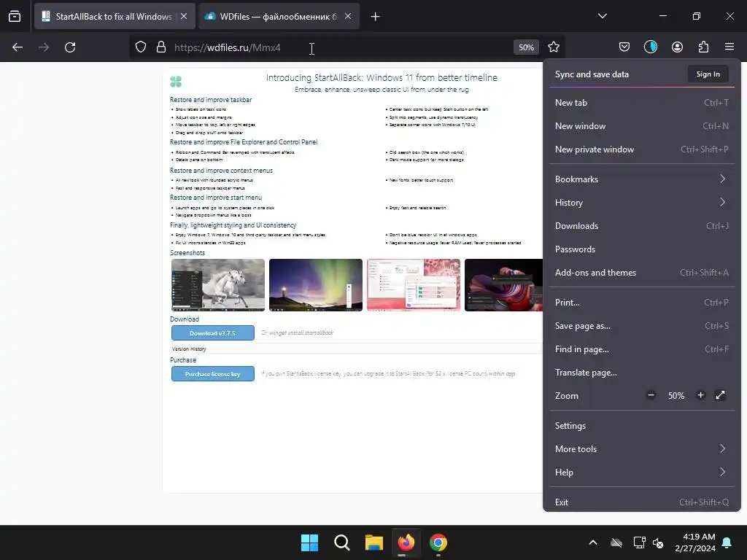Select New tab from the menu
Image resolution: width=747 pixels, height=560 pixels.
[x=642, y=103]
